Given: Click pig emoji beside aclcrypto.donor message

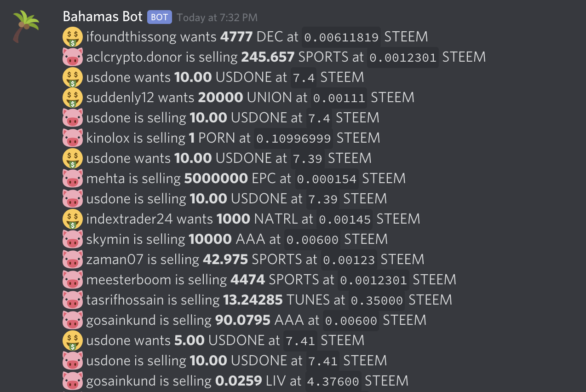Looking at the screenshot, I should click(72, 57).
